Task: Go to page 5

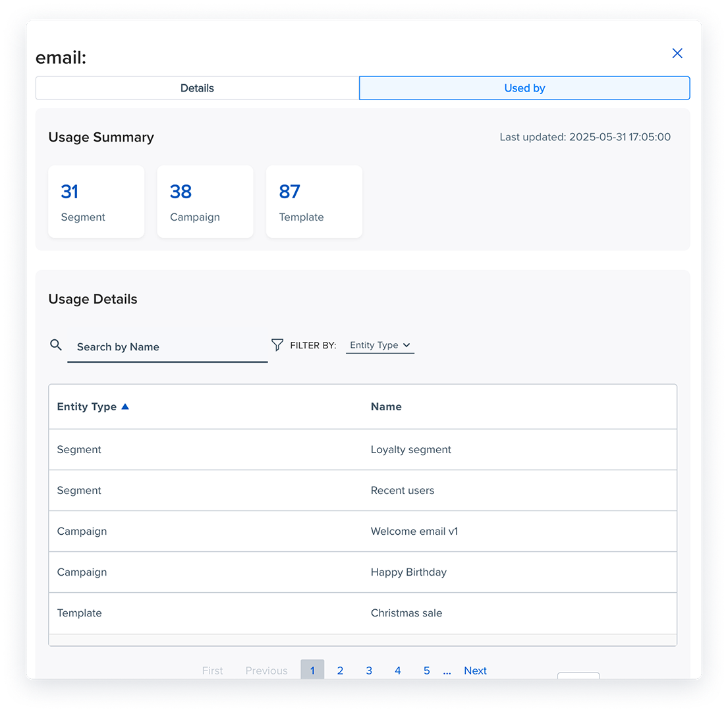Action: (x=427, y=671)
